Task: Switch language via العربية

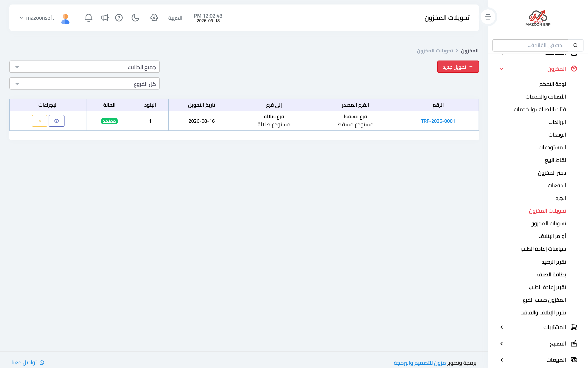Action: [175, 18]
